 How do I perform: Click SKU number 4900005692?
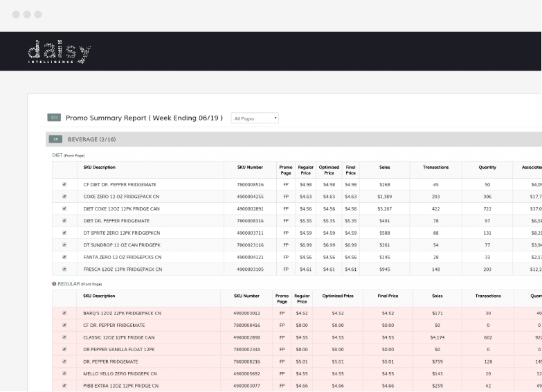pos(247,374)
